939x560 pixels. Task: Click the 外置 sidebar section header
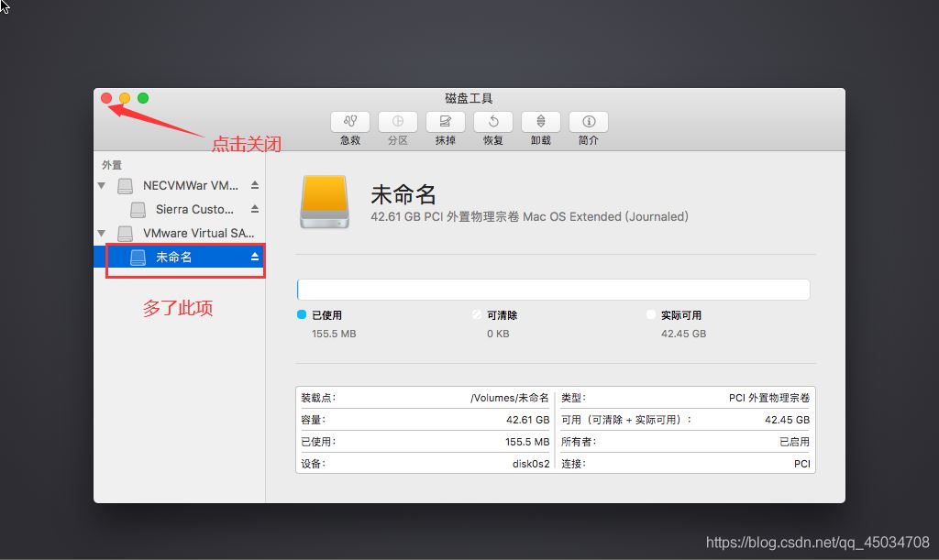(x=111, y=165)
